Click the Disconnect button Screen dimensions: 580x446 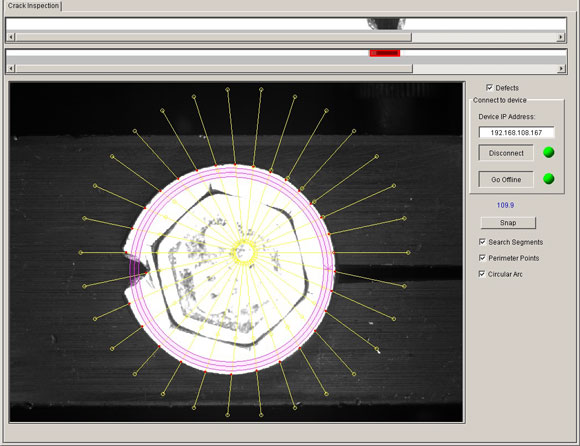tap(506, 153)
